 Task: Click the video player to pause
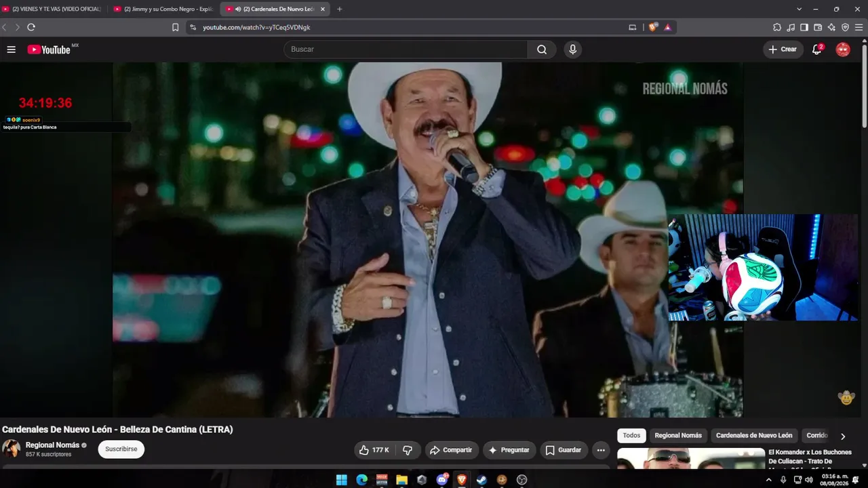pos(428,240)
